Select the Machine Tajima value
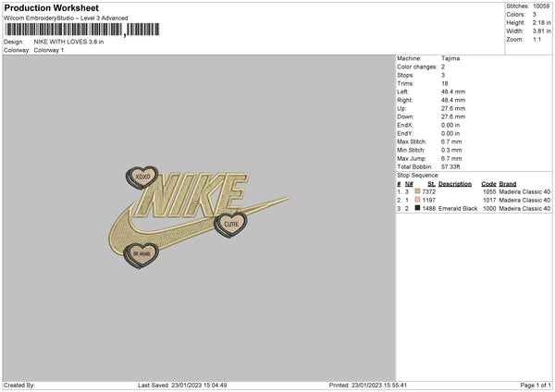This screenshot has height=392, width=555. (450, 58)
